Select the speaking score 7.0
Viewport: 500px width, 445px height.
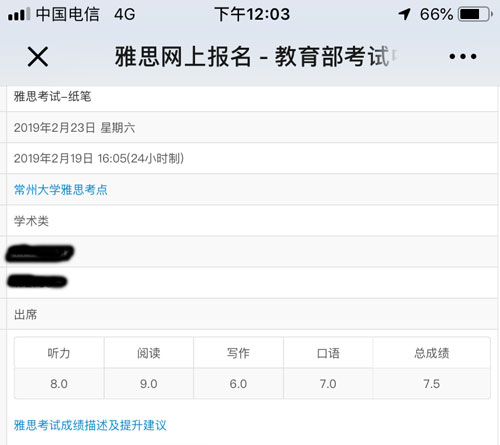coord(328,384)
